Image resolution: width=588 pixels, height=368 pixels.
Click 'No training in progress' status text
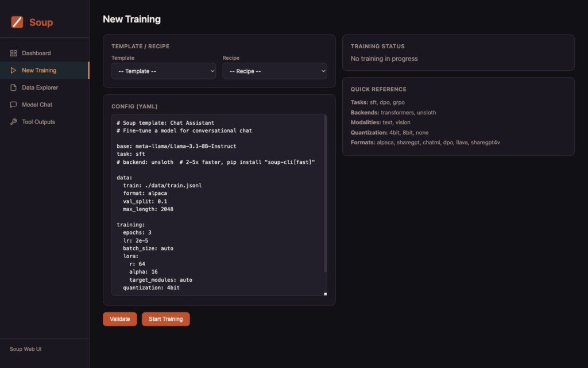[x=384, y=59]
